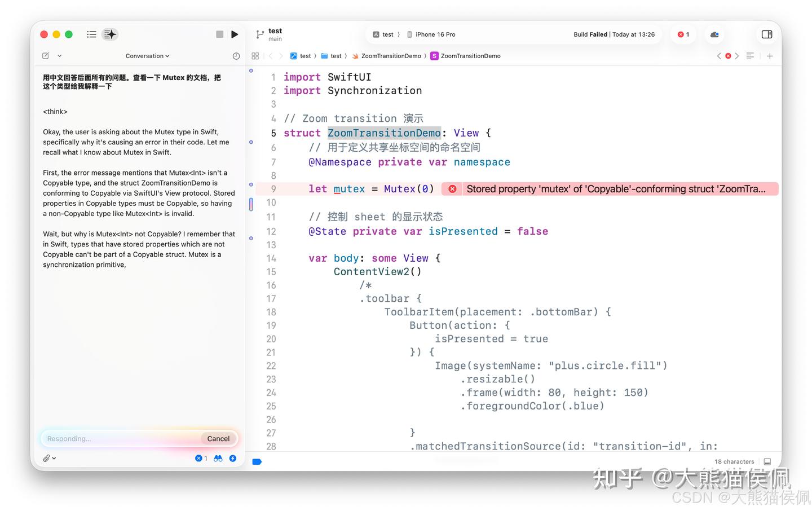
Task: Open conversation history via the clock icon
Action: (236, 56)
